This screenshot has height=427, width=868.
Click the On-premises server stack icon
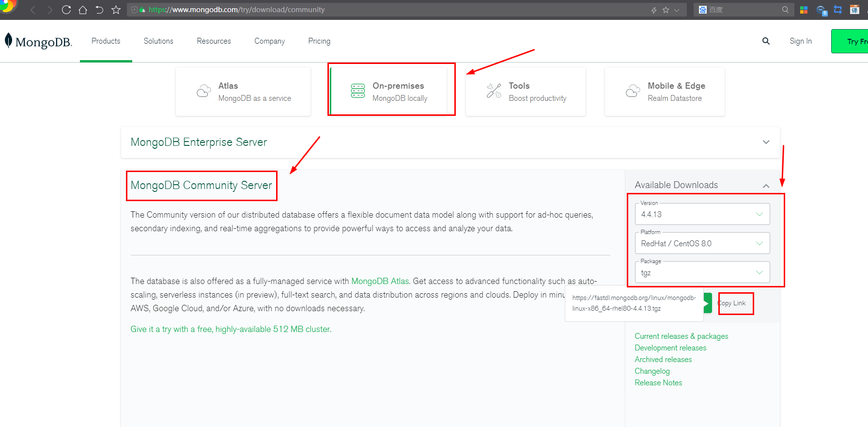pyautogui.click(x=358, y=91)
